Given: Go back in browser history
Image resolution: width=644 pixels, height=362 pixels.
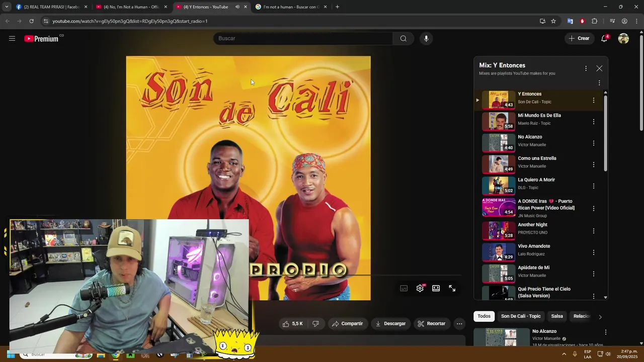Looking at the screenshot, I should 7,21.
